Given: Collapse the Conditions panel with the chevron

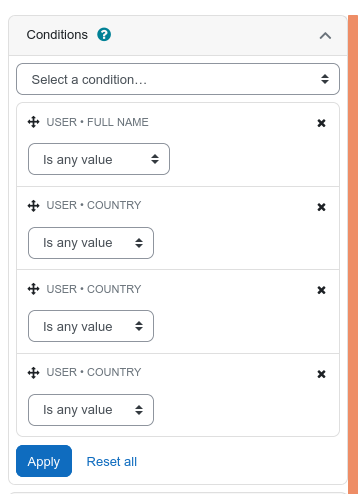Looking at the screenshot, I should tap(325, 35).
